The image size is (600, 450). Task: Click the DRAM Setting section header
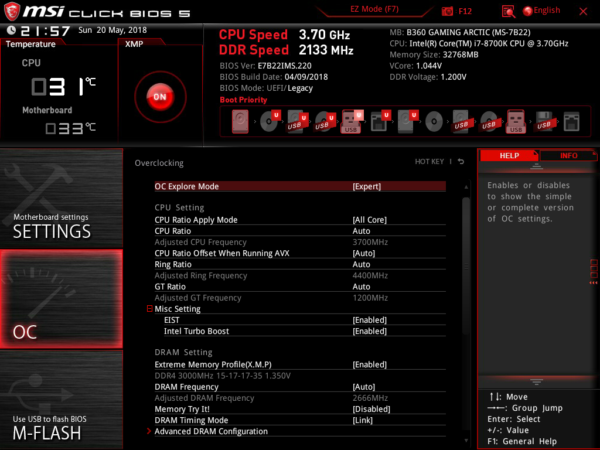pyautogui.click(x=183, y=352)
